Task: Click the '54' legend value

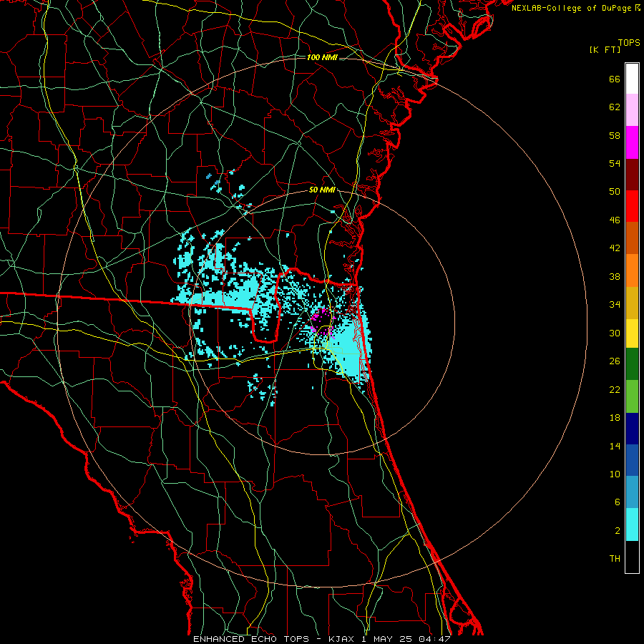Action: click(x=615, y=163)
